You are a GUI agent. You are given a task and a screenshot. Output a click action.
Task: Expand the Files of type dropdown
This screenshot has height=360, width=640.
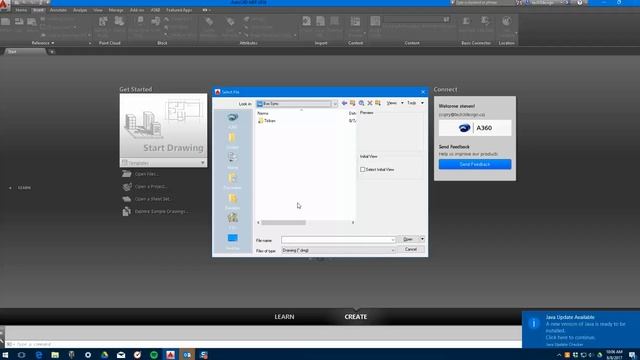coord(393,250)
